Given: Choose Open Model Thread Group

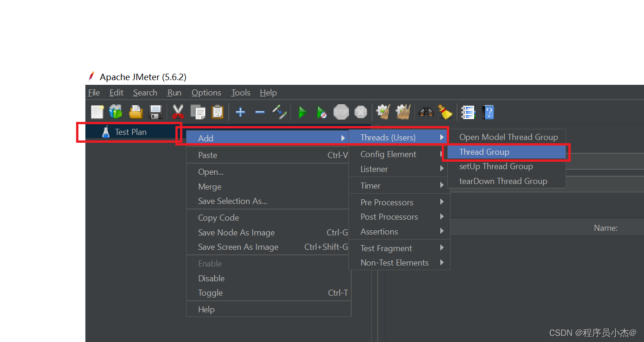Looking at the screenshot, I should [507, 137].
